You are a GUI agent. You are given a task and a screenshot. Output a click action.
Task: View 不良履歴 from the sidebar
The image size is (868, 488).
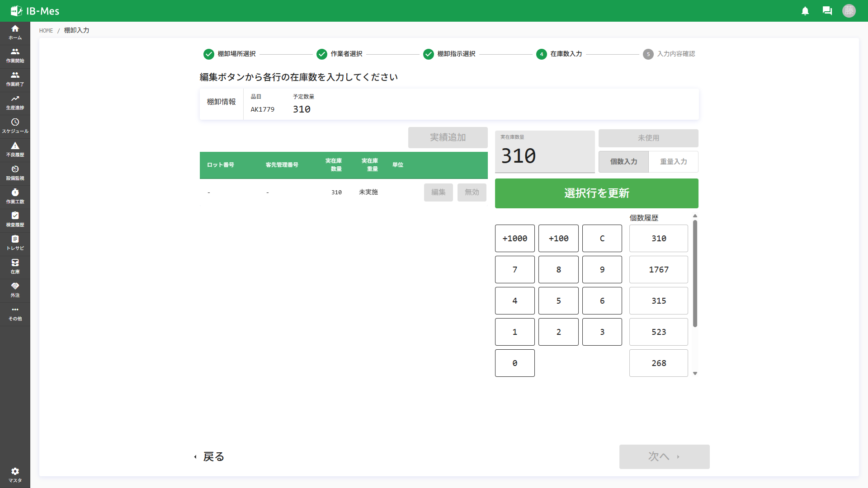tap(15, 149)
